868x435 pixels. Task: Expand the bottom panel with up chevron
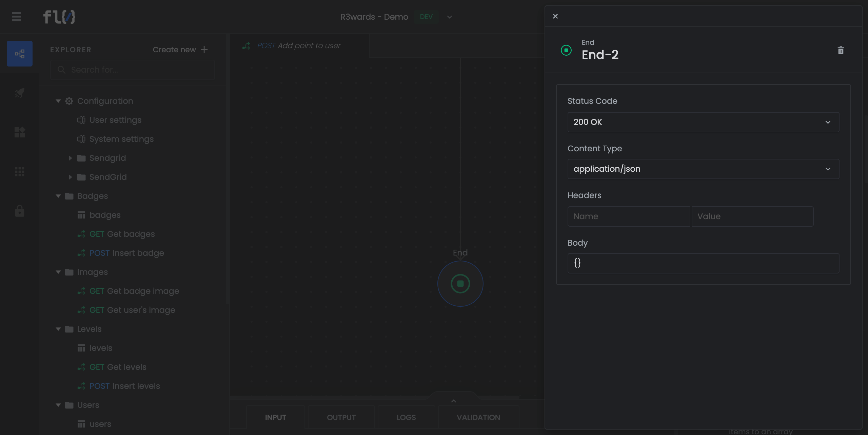point(454,401)
